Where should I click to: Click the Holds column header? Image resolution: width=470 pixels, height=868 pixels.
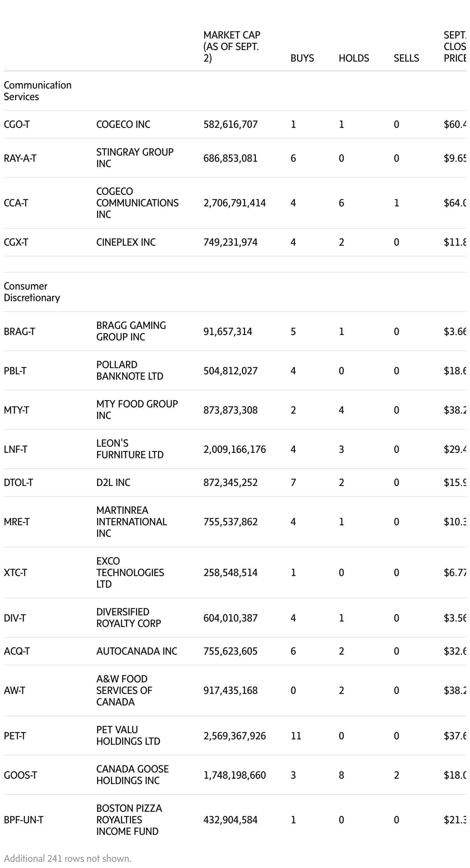(x=354, y=58)
